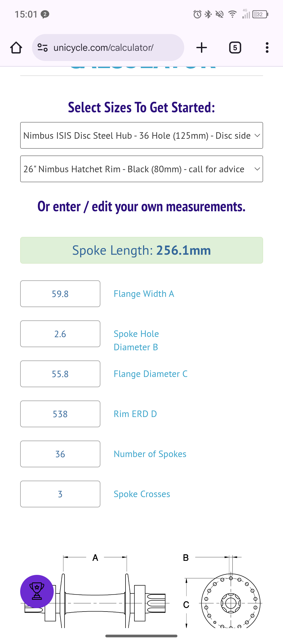The width and height of the screenshot is (283, 644).
Task: Edit the Rim ERD D value field
Action: pyautogui.click(x=60, y=414)
